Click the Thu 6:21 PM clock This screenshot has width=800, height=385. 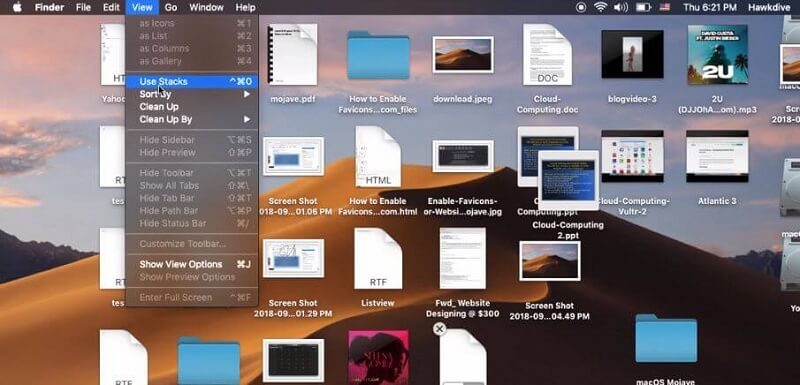[x=710, y=7]
